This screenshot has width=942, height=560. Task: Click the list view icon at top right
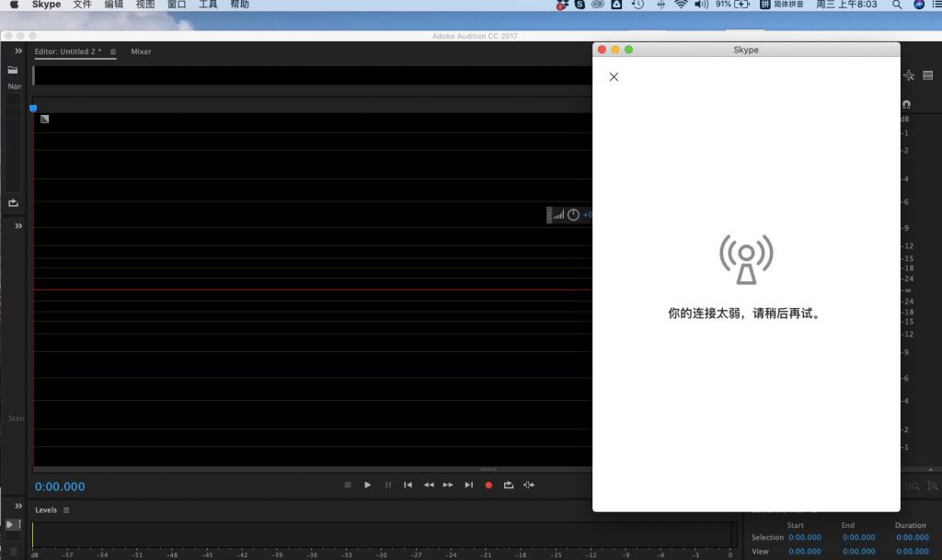click(x=928, y=75)
